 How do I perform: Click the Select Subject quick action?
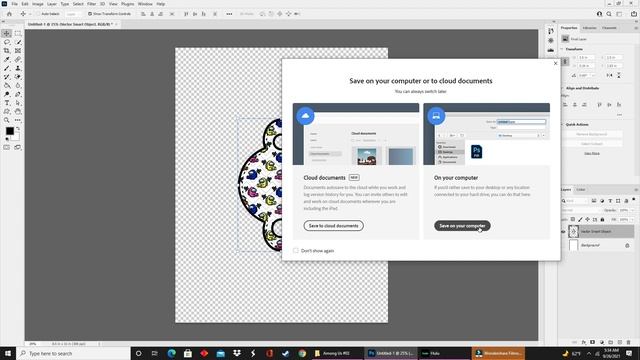(592, 144)
